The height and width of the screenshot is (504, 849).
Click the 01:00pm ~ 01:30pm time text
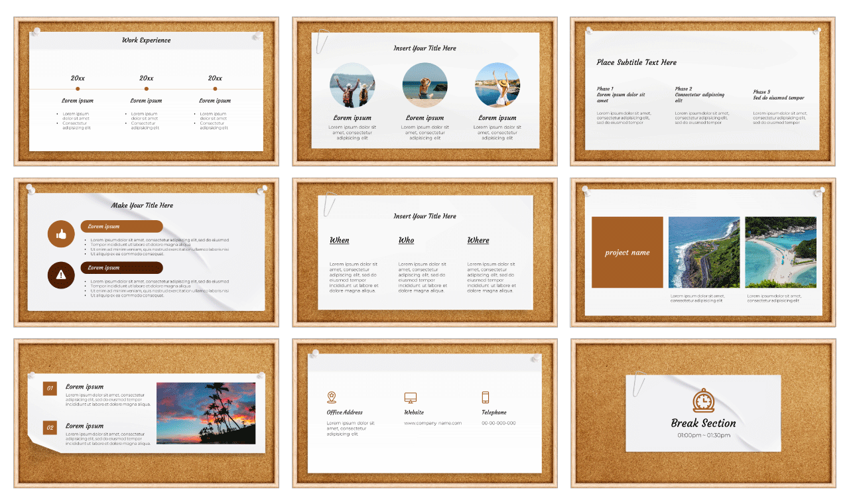(x=704, y=436)
